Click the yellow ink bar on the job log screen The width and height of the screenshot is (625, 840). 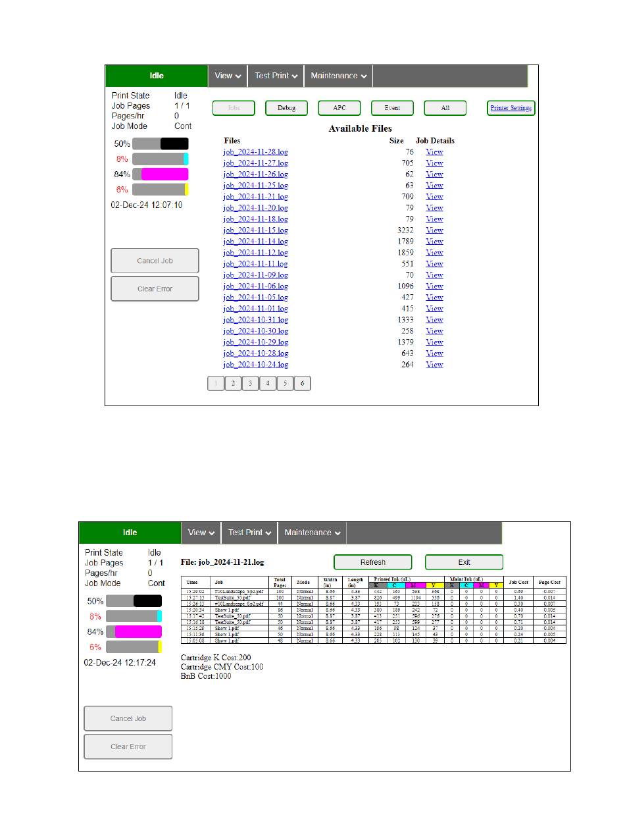134,646
